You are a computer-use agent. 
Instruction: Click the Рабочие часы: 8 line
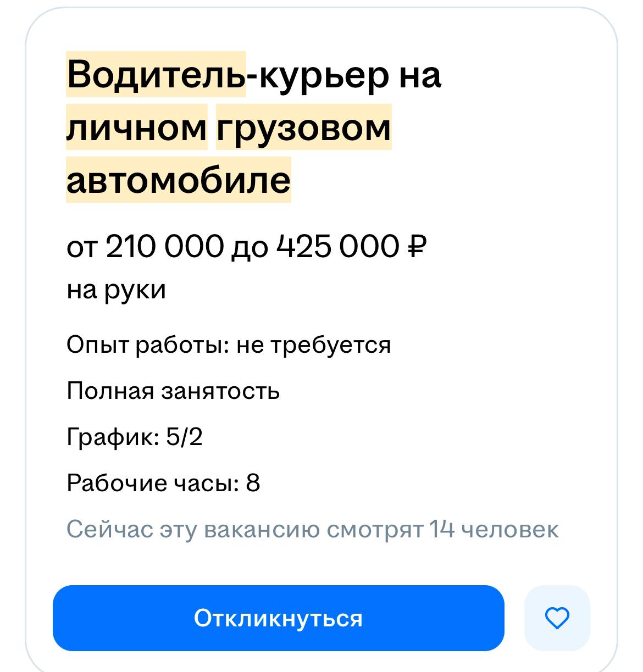[x=163, y=484]
